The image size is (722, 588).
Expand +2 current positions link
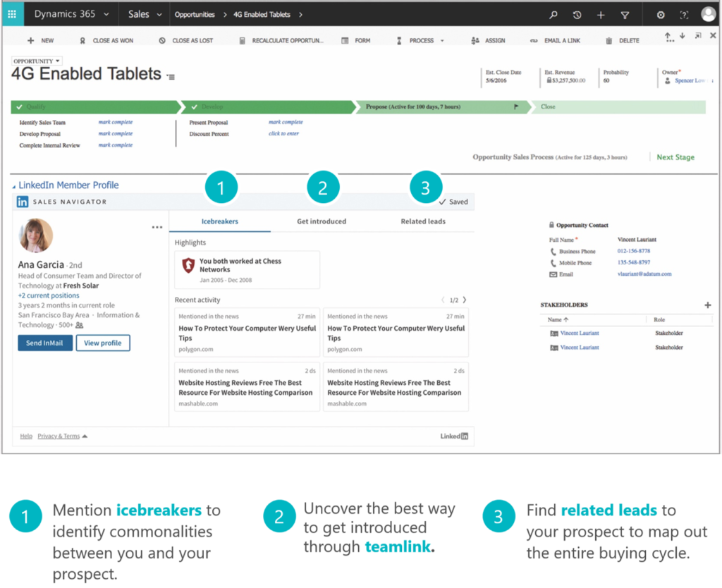(x=49, y=295)
